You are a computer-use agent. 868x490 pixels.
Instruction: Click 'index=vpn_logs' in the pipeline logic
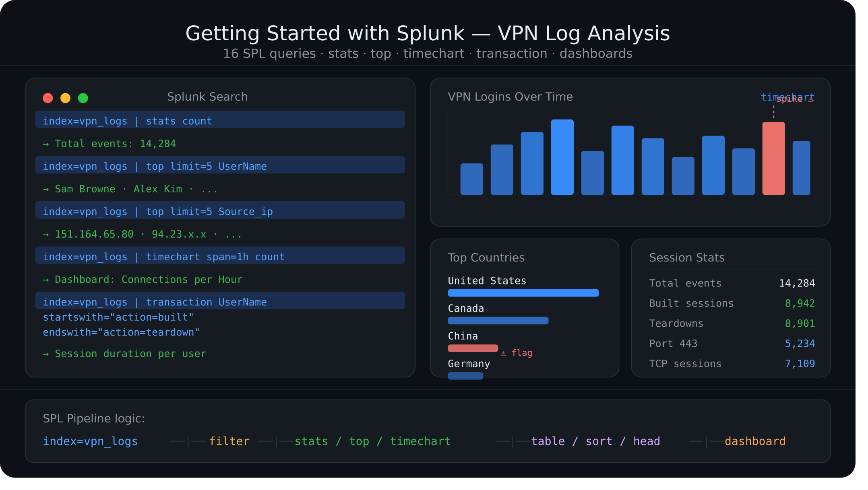tap(90, 442)
